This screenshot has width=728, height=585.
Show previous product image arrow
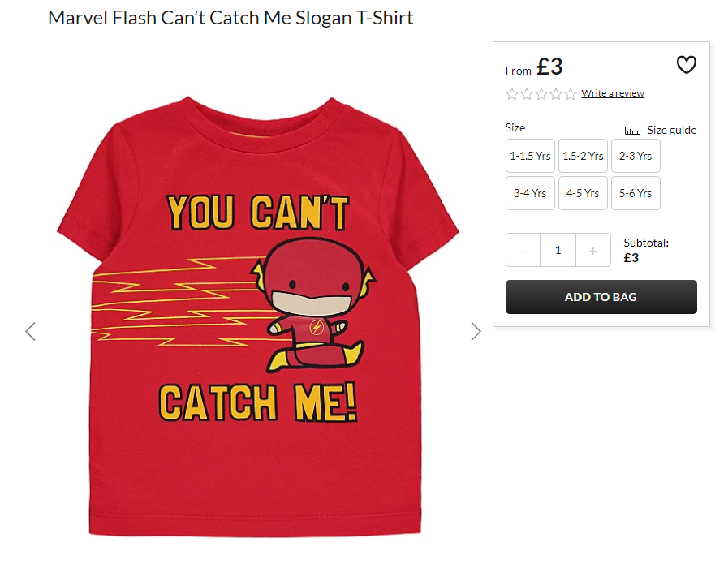tap(31, 332)
